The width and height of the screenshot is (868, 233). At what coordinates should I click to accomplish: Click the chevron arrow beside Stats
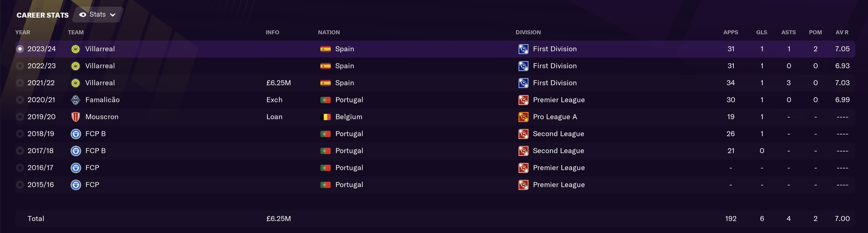(x=113, y=15)
